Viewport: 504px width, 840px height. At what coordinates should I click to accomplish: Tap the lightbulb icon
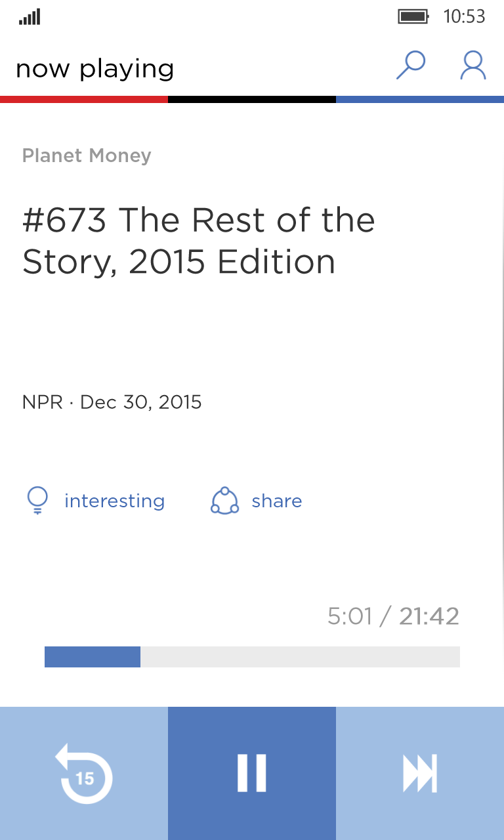point(37,501)
